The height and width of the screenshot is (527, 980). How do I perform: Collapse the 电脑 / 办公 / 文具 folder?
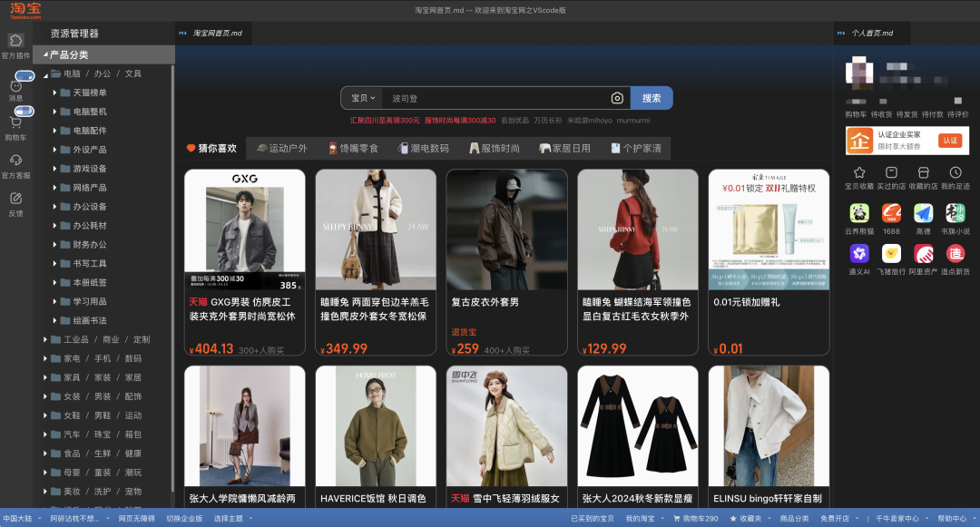coord(45,74)
